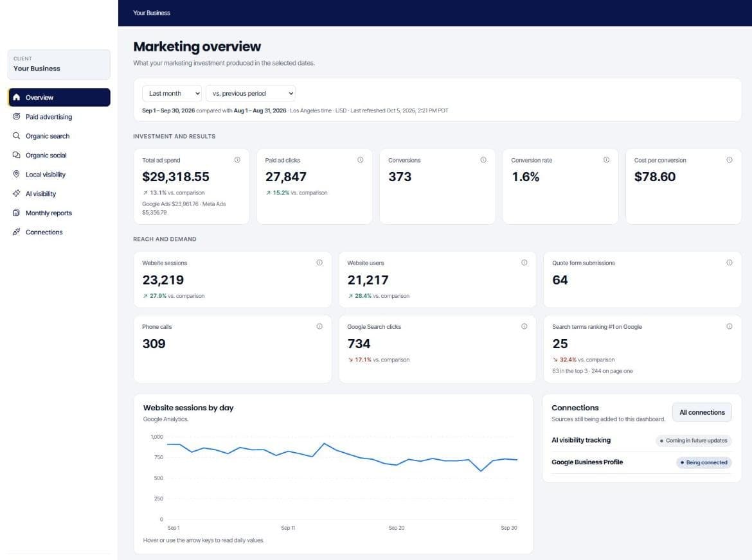Click the Coming in future updates badge
The width and height of the screenshot is (752, 560).
694,441
